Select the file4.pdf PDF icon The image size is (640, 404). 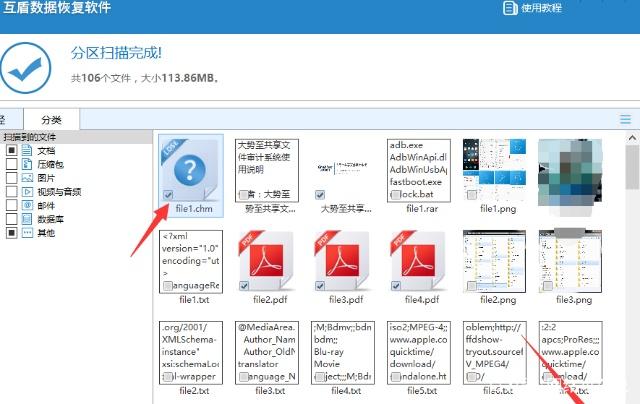(418, 261)
